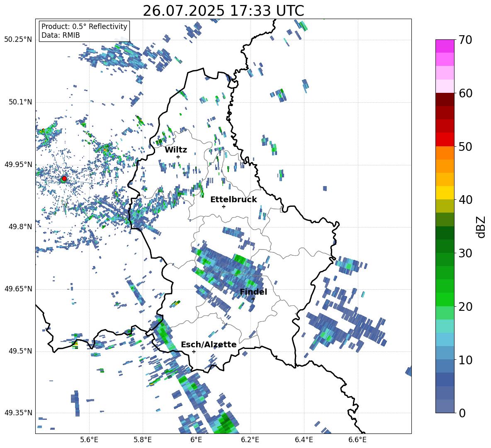The width and height of the screenshot is (491, 448).
Task: Pick the yellow swatch just above 40 dBZ
Action: tap(445, 193)
